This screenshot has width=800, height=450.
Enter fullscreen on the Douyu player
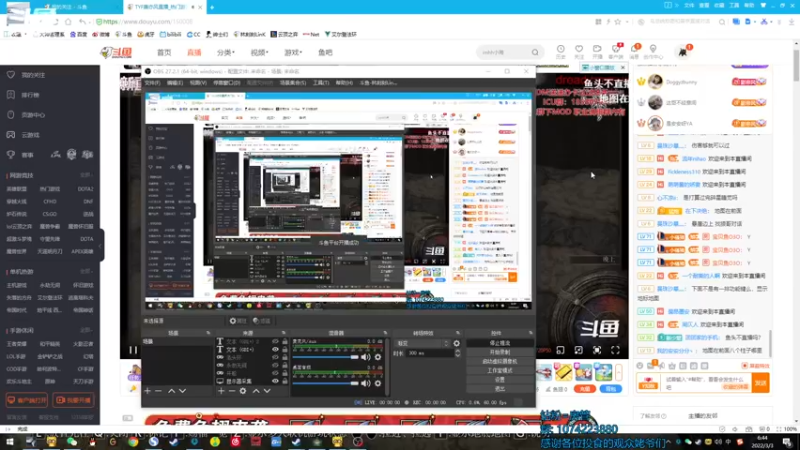click(615, 350)
